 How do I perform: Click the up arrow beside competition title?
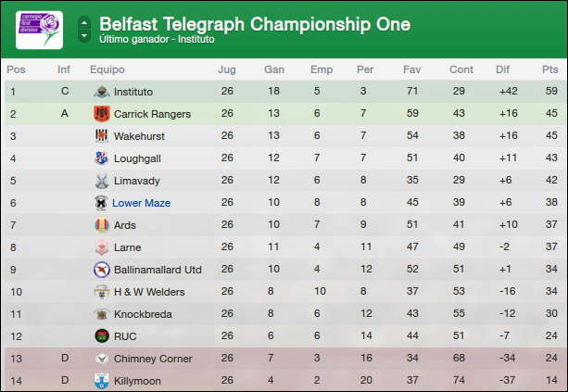click(84, 23)
